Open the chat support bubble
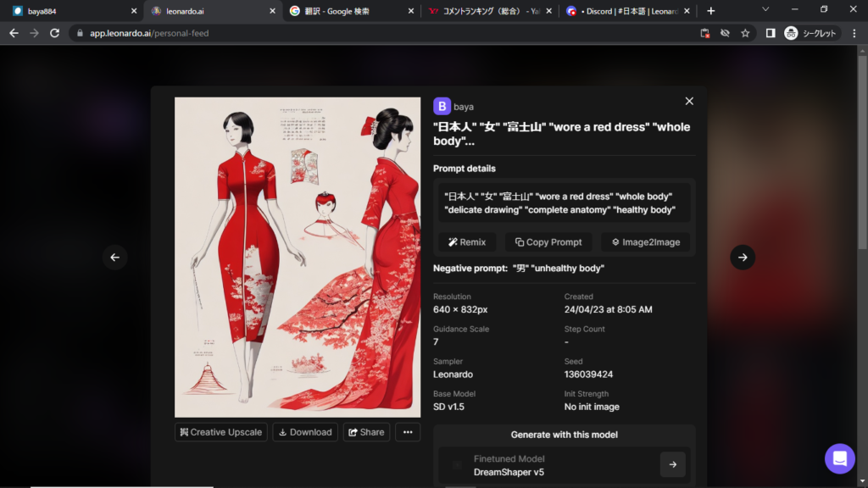This screenshot has height=488, width=868. click(x=839, y=458)
